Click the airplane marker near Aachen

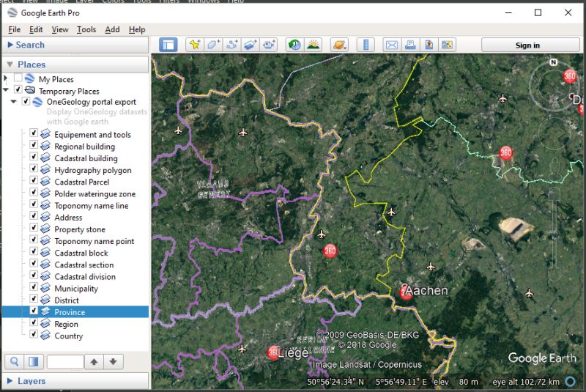[431, 267]
